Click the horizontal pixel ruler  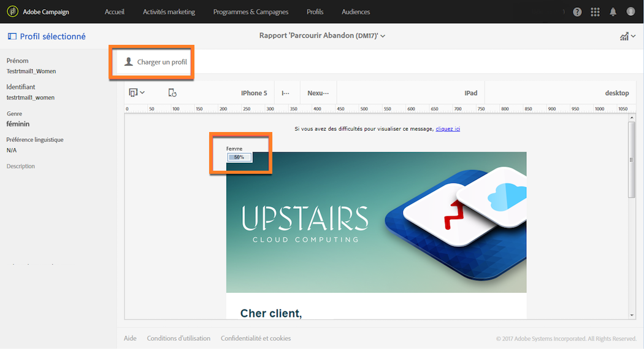point(380,109)
